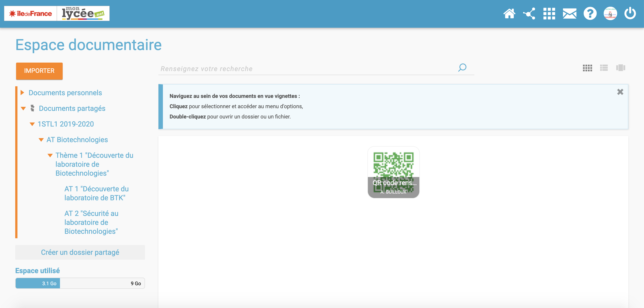Switch to list view
The image size is (644, 308).
tap(604, 68)
